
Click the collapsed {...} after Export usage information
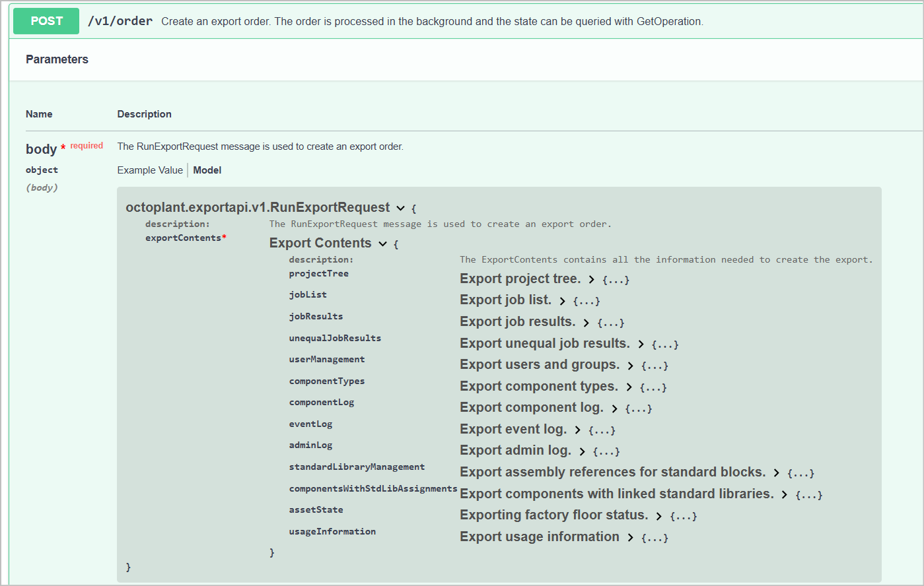click(655, 538)
